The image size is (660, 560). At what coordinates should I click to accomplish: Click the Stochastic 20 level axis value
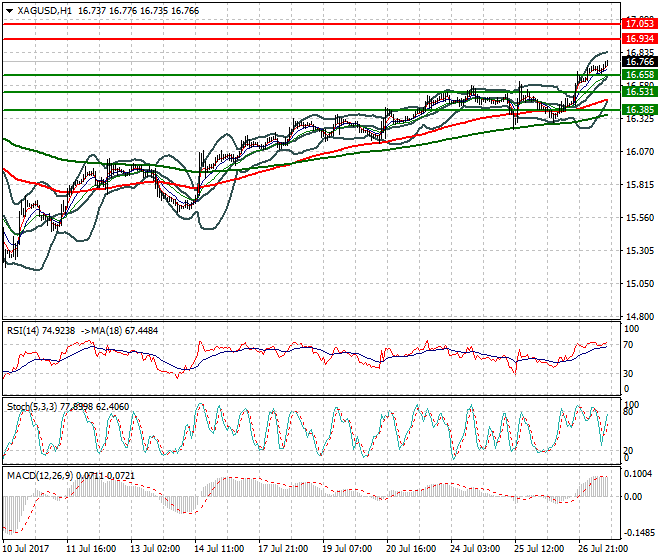click(x=628, y=451)
